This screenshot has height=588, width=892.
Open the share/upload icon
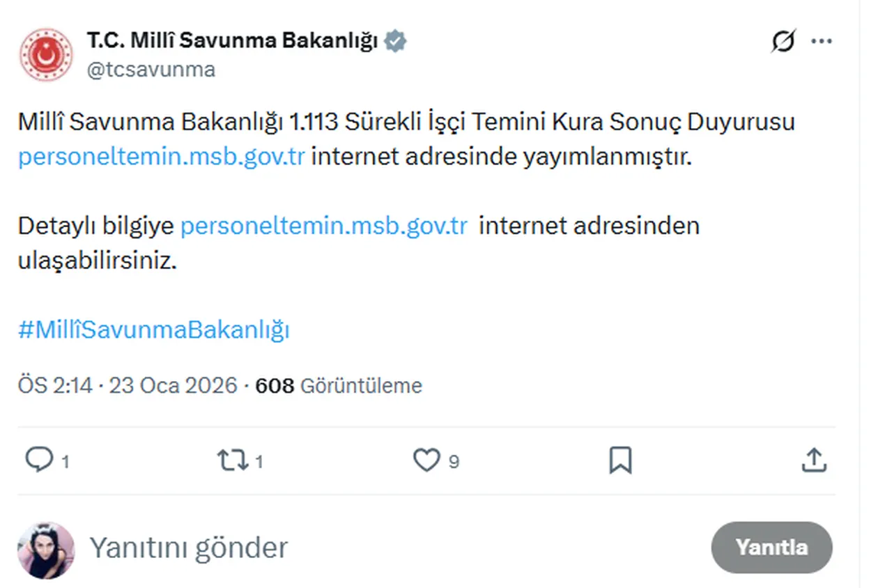click(813, 460)
